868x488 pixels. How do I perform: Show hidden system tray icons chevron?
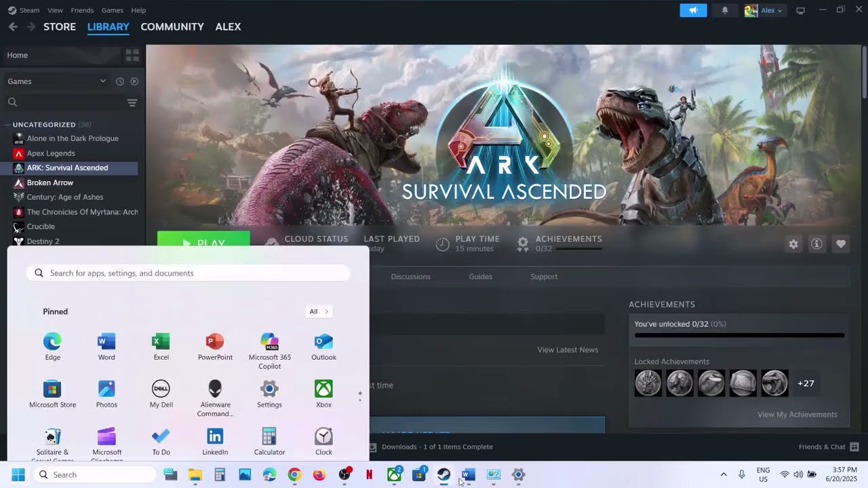(x=723, y=474)
